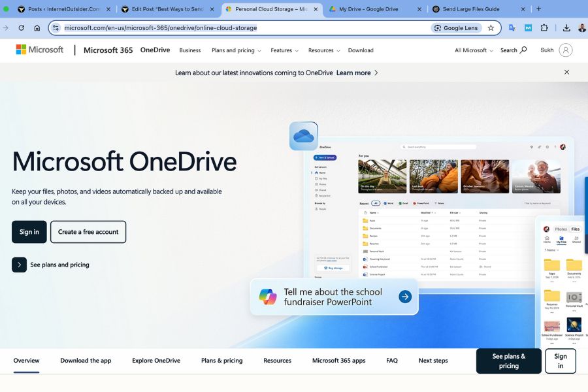Click the greenhouse photo thumbnail
Screen dimensions: 588x392
pyautogui.click(x=382, y=176)
